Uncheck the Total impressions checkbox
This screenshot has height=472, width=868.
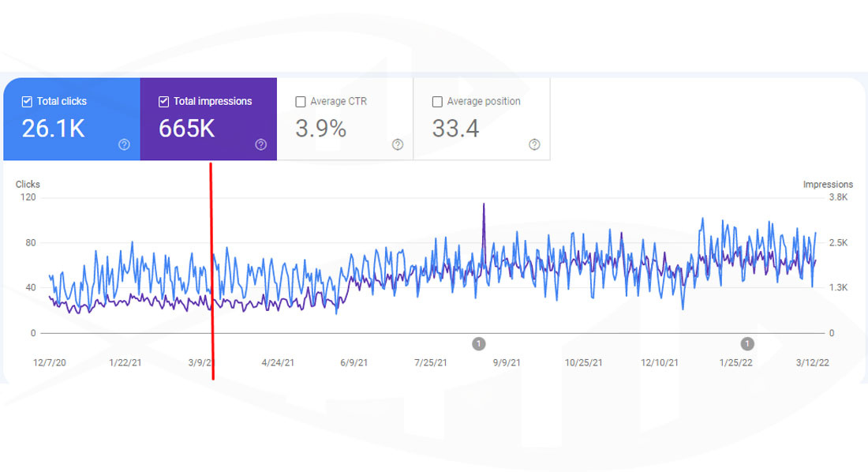pos(163,101)
